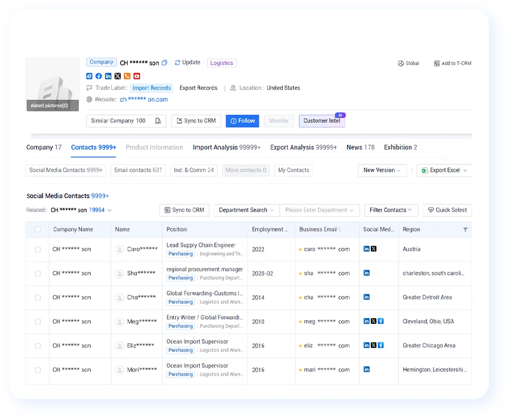Toggle the select-all header checkbox
Image resolution: width=509 pixels, height=420 pixels.
38,229
